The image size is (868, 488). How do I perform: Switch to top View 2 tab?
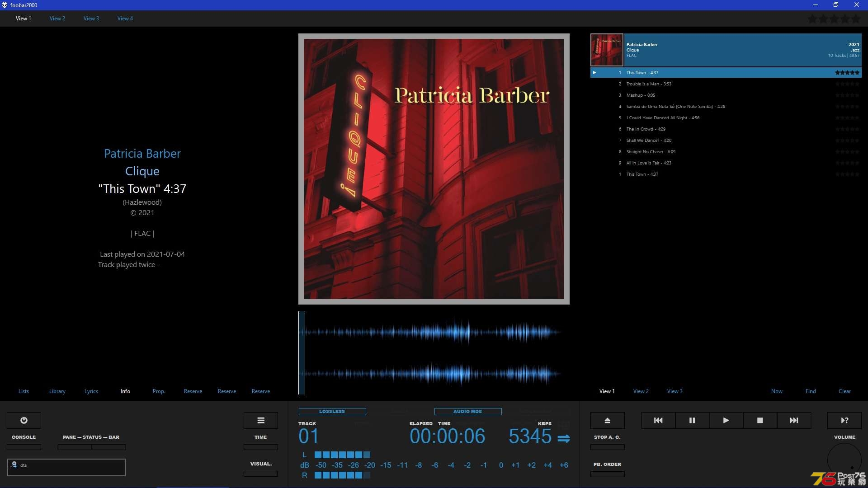tap(57, 19)
